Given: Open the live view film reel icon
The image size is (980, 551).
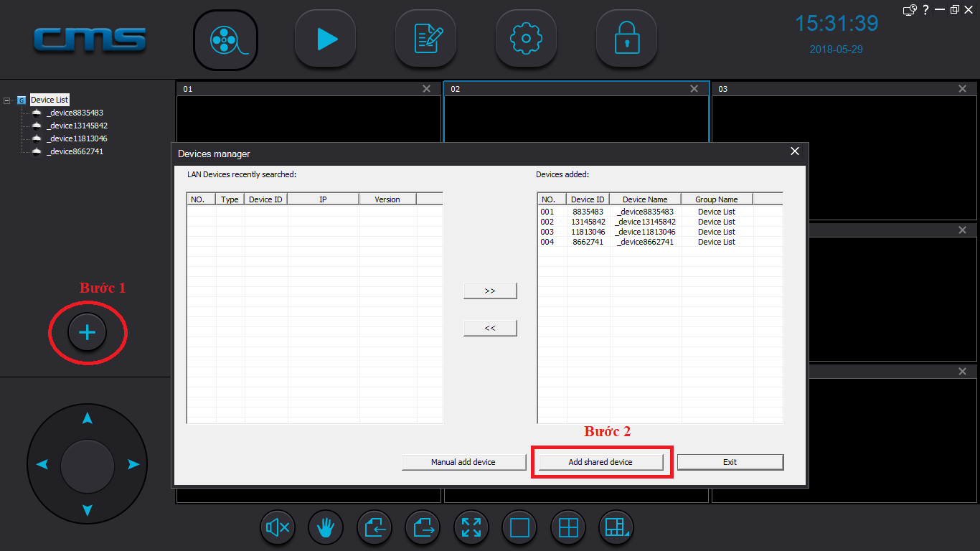Looking at the screenshot, I should tap(226, 39).
